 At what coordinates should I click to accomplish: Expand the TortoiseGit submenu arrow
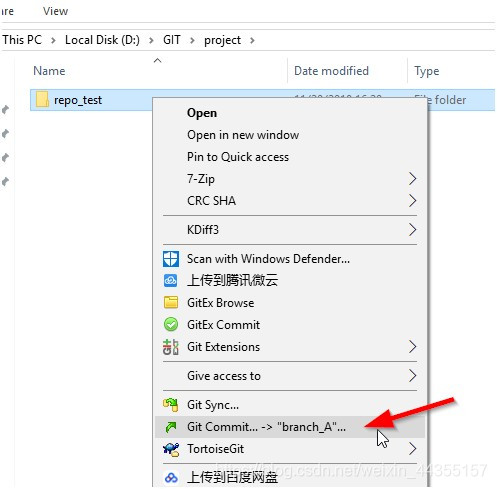[413, 449]
